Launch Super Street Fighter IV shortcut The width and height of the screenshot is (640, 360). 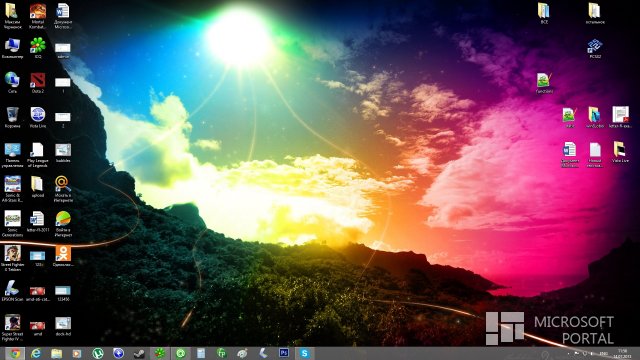click(12, 328)
